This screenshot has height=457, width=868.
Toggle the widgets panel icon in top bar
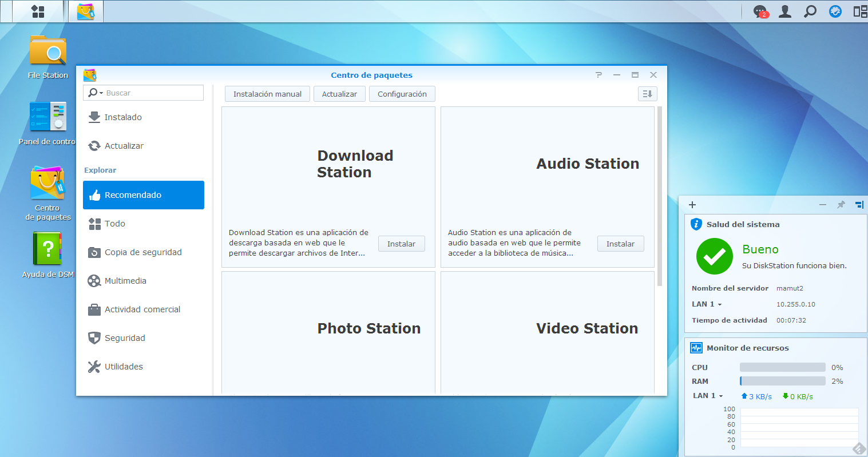point(860,11)
